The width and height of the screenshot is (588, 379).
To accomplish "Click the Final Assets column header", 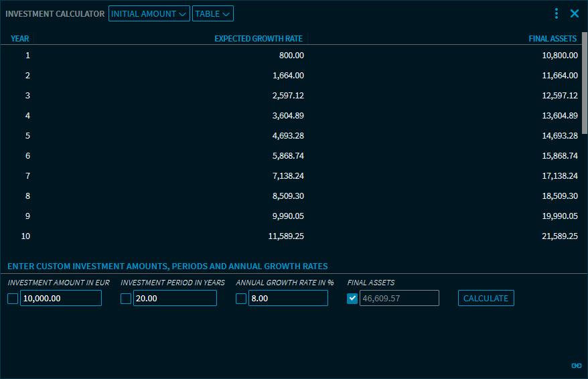I will coord(553,39).
